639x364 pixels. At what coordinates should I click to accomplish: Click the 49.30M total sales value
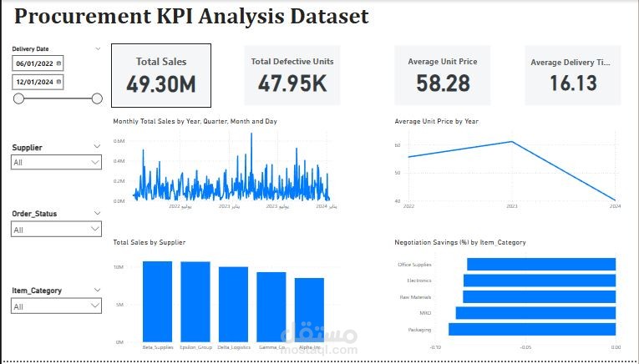(161, 84)
